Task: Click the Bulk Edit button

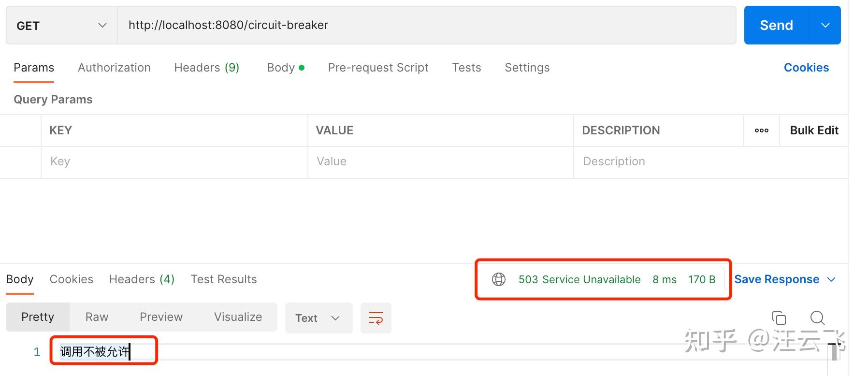Action: [x=814, y=130]
